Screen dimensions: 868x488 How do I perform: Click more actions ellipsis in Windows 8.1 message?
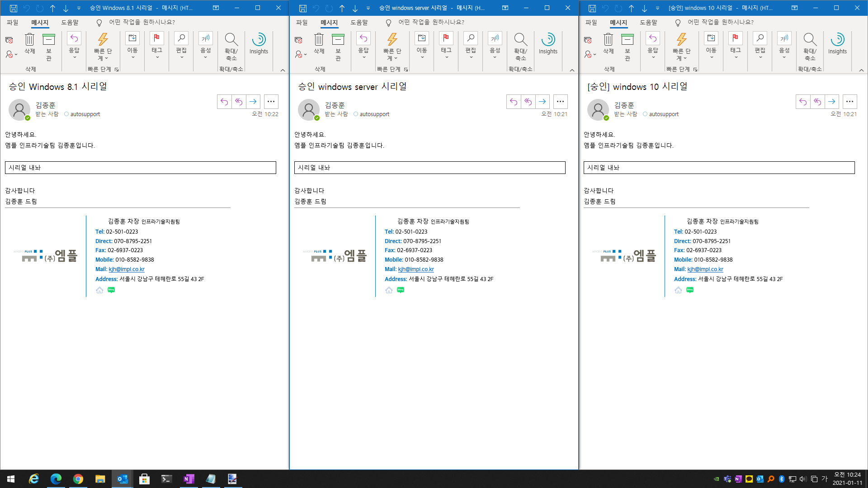pyautogui.click(x=271, y=102)
